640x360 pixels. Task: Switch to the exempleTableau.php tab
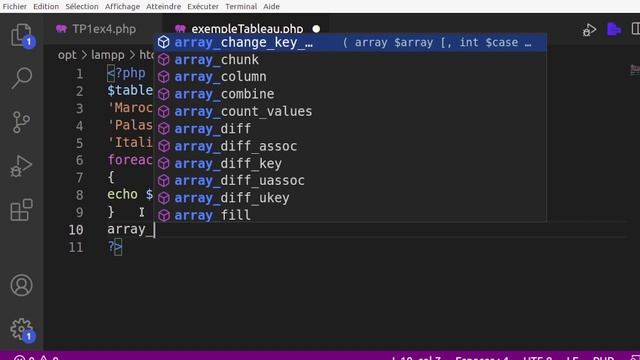click(x=247, y=29)
